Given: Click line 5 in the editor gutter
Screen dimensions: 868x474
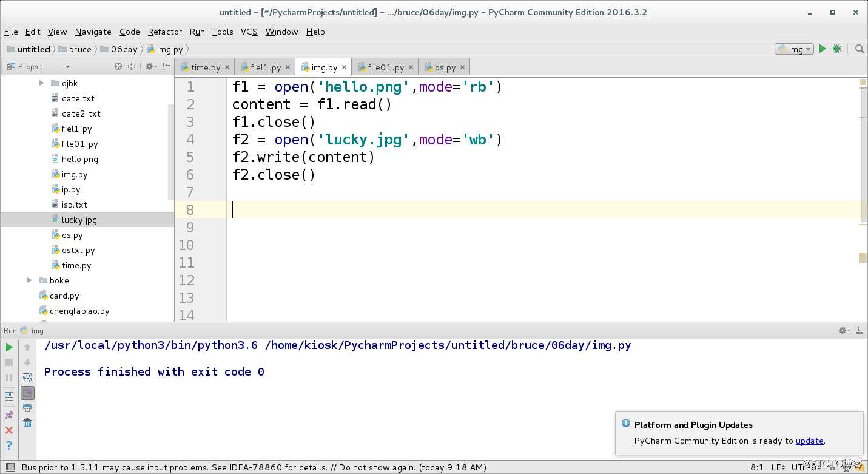Looking at the screenshot, I should coord(190,157).
